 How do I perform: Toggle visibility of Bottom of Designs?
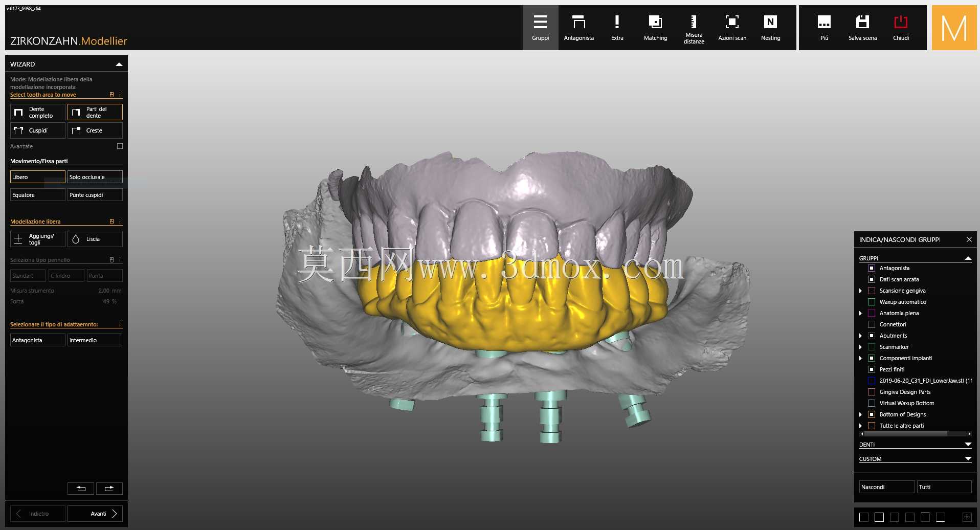click(872, 414)
